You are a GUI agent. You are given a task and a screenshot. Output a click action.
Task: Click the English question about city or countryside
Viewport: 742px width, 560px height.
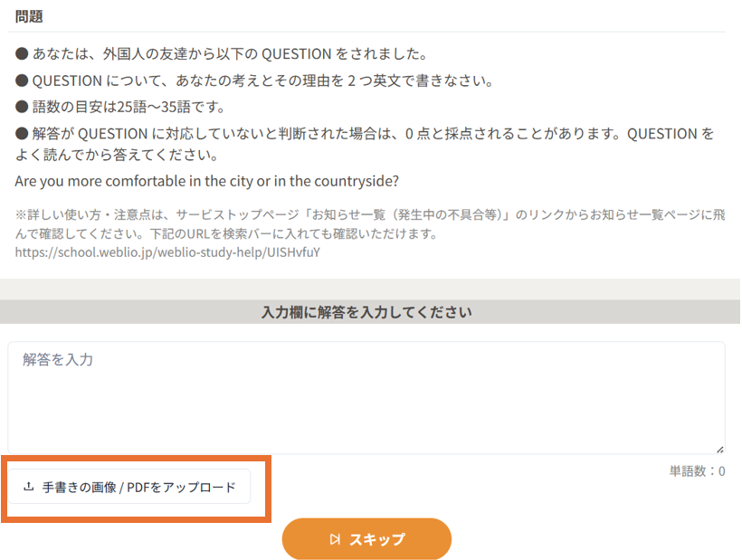pyautogui.click(x=207, y=181)
